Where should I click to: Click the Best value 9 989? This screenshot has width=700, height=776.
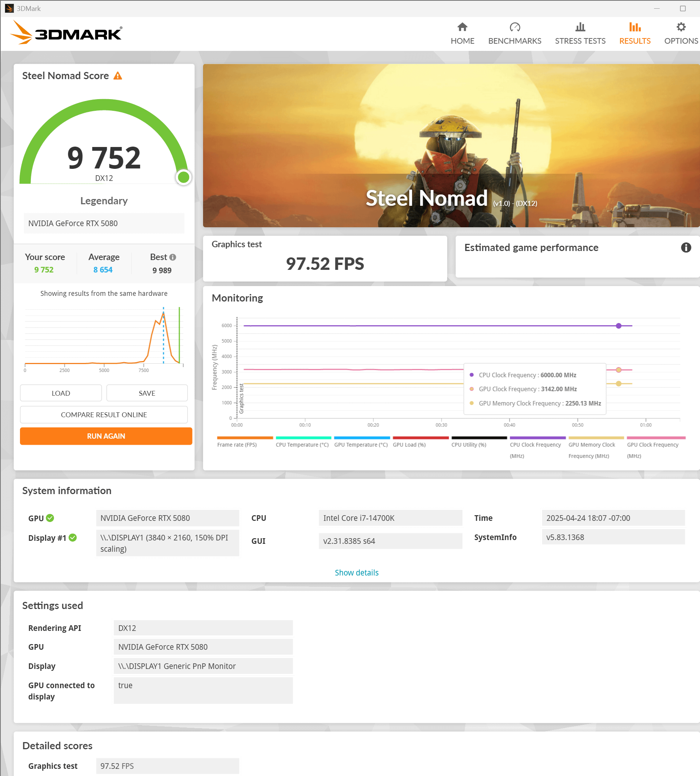162,271
